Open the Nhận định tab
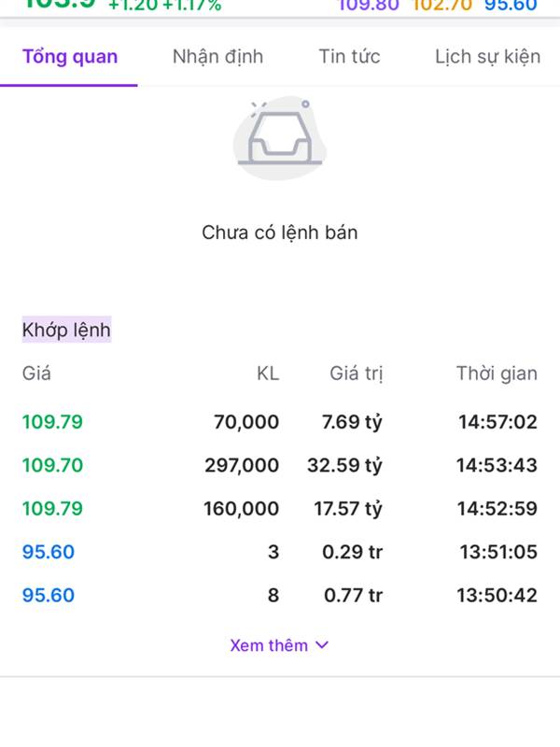This screenshot has height=747, width=560. point(217,57)
